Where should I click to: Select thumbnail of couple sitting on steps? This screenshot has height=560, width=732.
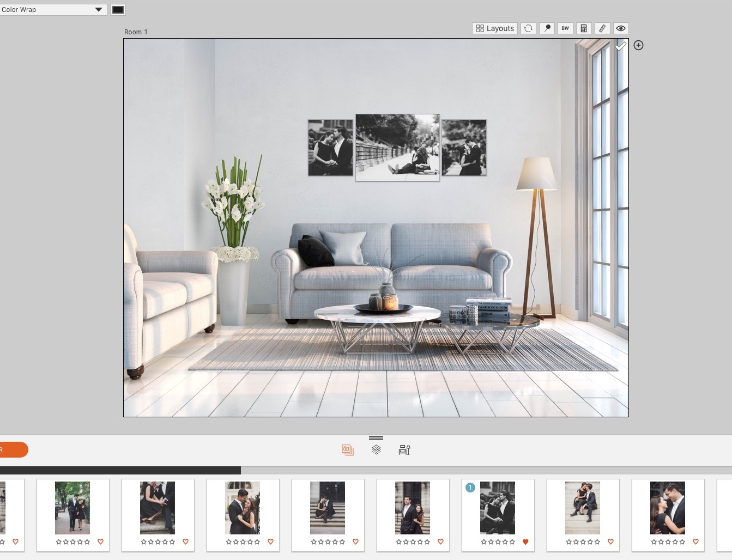click(328, 508)
